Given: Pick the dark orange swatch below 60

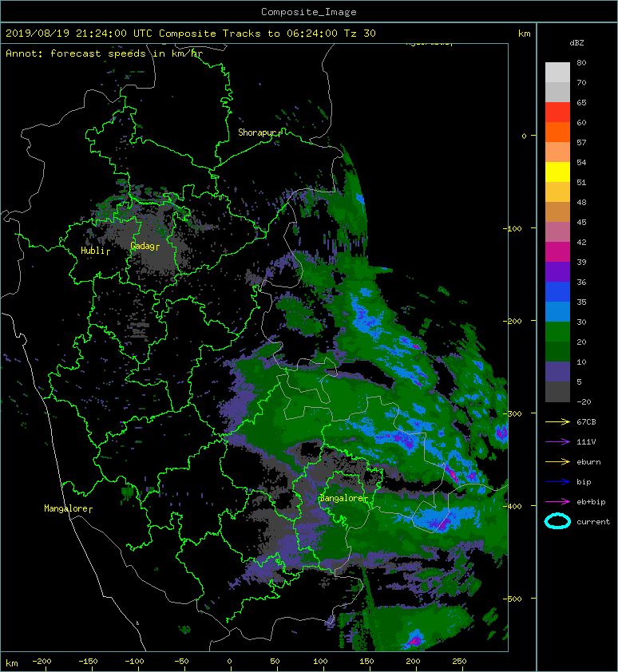Looking at the screenshot, I should (x=557, y=132).
